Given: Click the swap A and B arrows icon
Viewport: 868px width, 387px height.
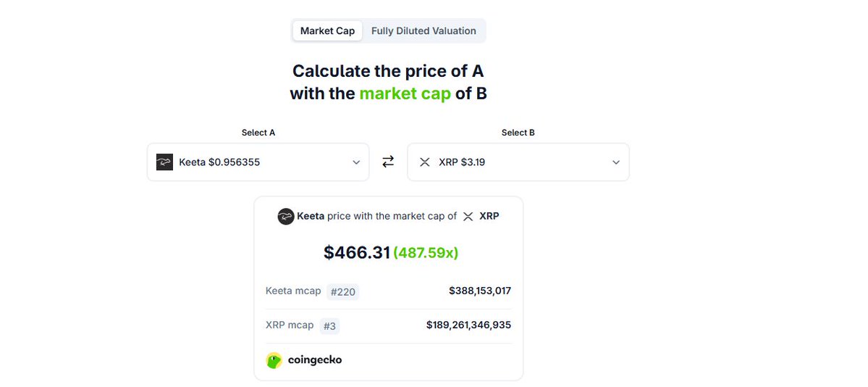Looking at the screenshot, I should pyautogui.click(x=388, y=162).
